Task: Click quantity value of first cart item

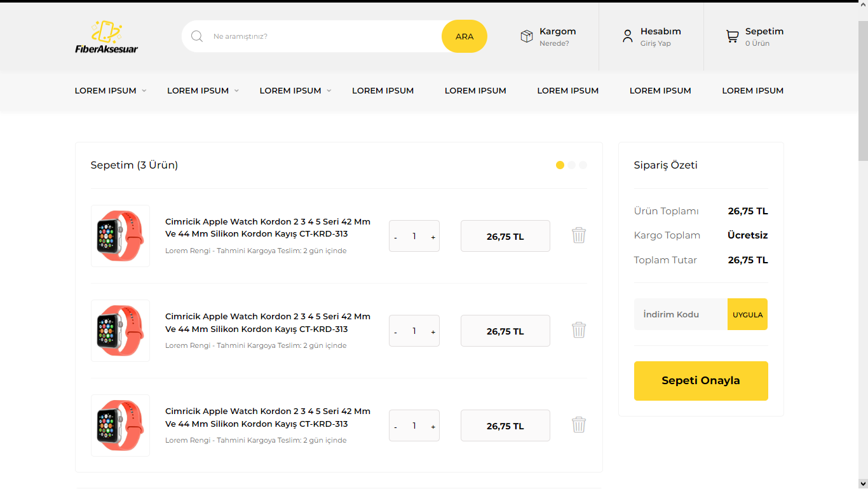Action: click(x=414, y=236)
